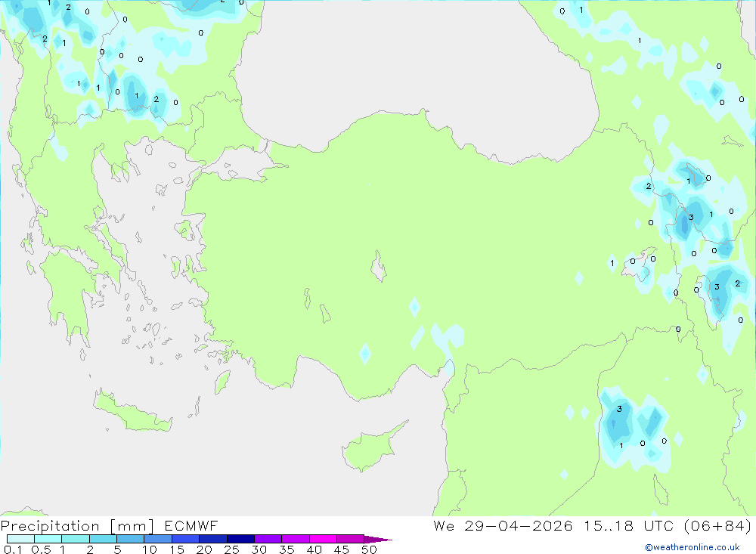The image size is (756, 554).
Task: Click the '50' legend scale label
Action: coord(370,549)
